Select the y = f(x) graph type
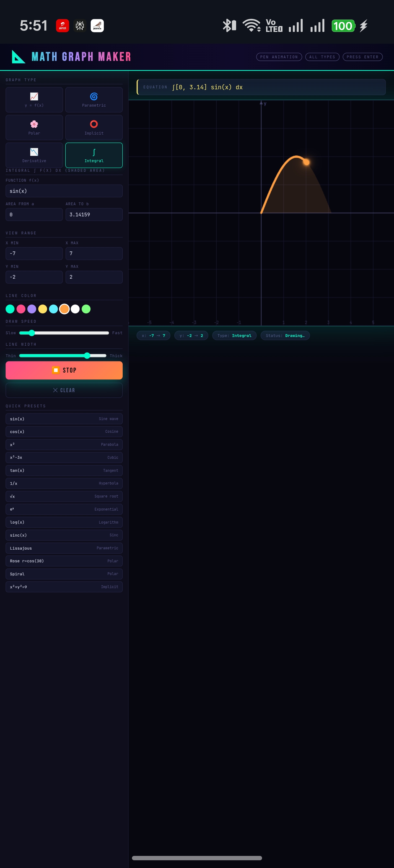The image size is (394, 868). (x=34, y=100)
